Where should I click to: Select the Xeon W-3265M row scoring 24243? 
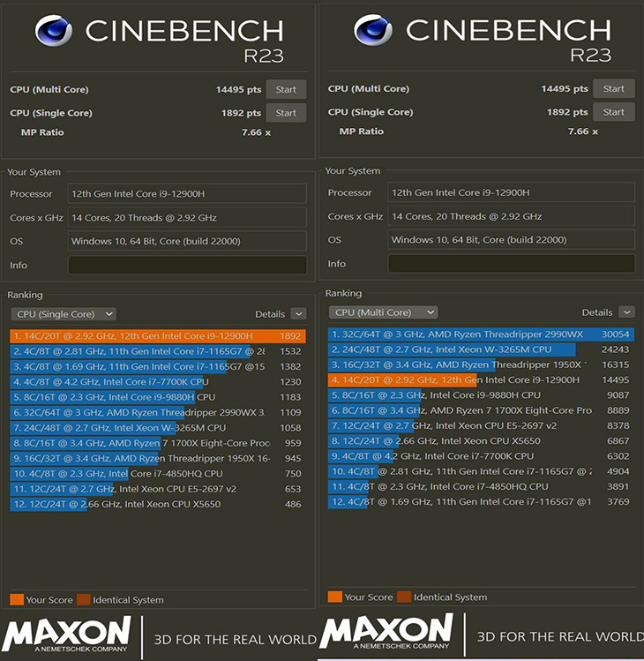pyautogui.click(x=481, y=349)
